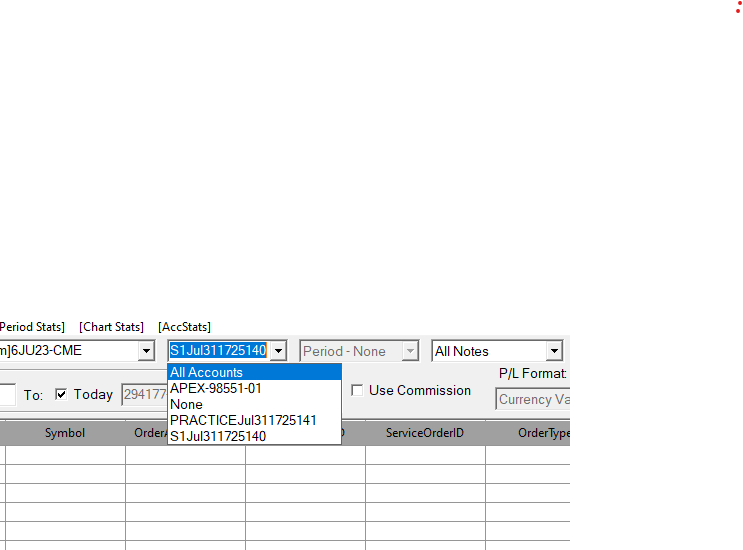Switch to the [AccStats] tab
Image resolution: width=743 pixels, height=550 pixels.
coord(185,327)
